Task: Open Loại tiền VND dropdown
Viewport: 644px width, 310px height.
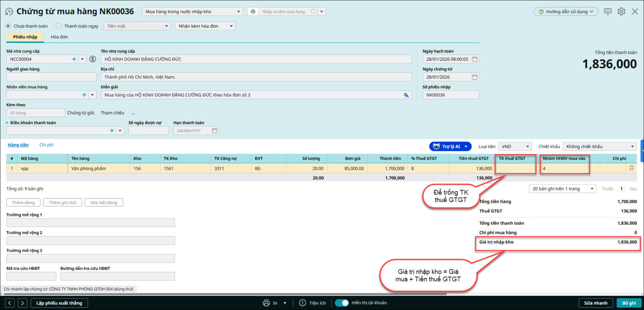Action: coord(515,147)
